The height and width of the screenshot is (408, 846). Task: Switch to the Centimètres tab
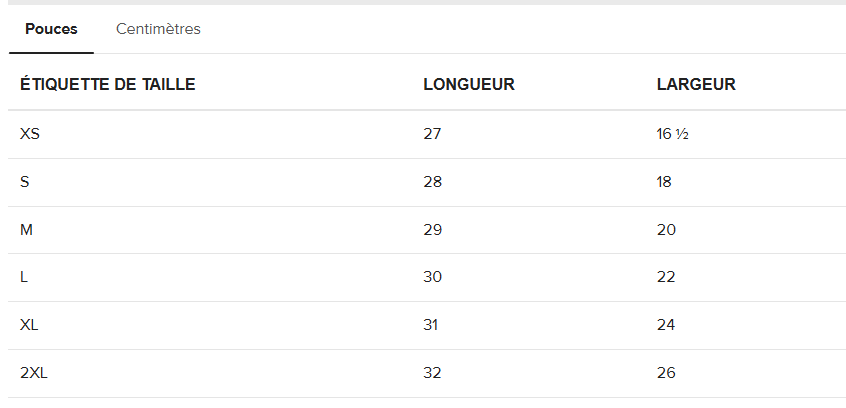[x=158, y=29]
